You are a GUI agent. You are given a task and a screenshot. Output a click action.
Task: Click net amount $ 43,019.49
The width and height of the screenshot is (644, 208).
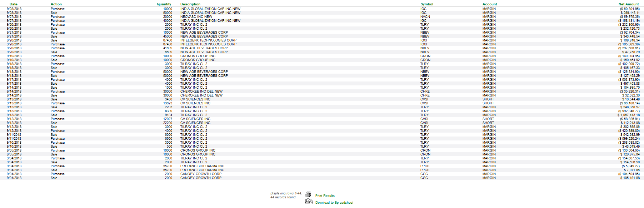pos(631,147)
